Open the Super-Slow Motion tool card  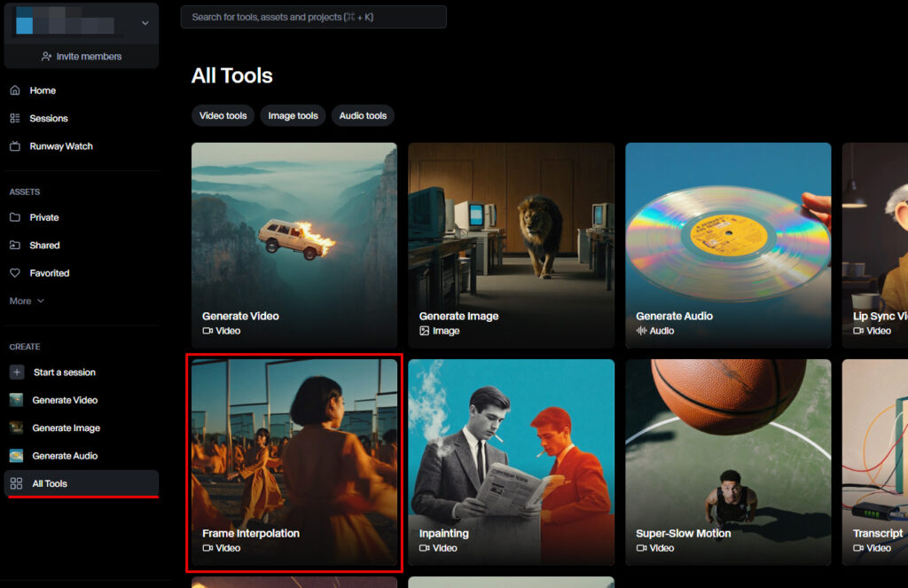tap(728, 461)
